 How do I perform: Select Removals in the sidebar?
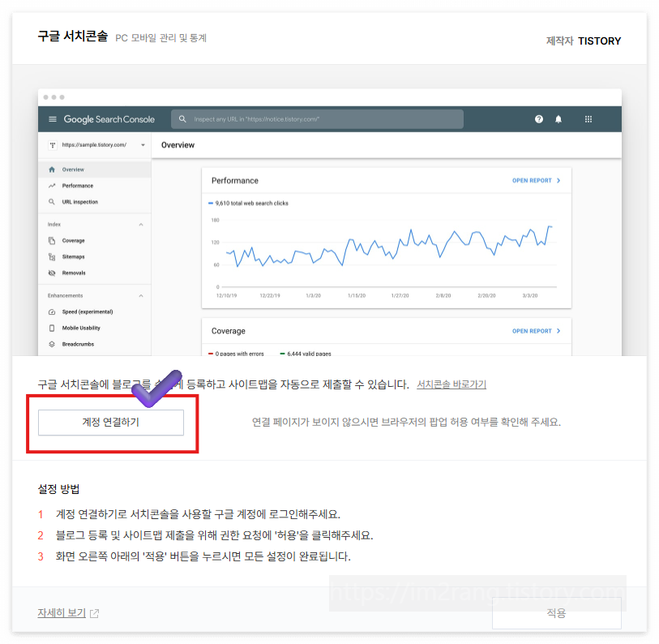pyautogui.click(x=95, y=273)
